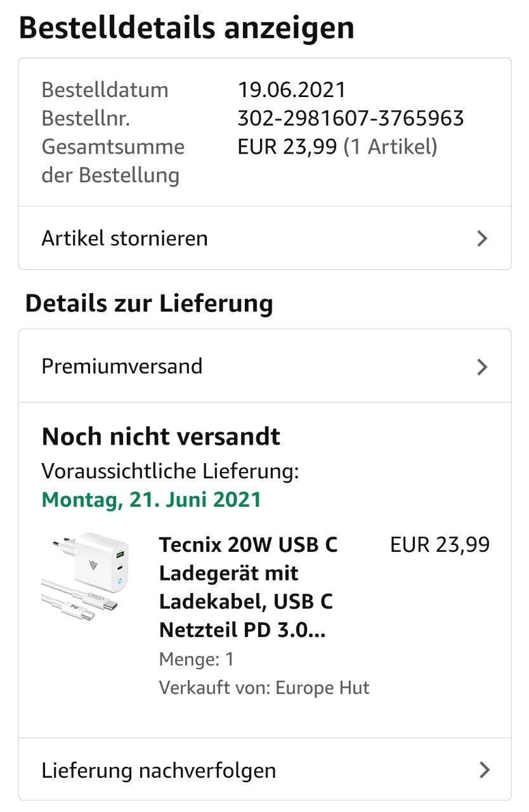
Task: Click the Lieferung nachverfolgen chevron arrow
Action: 485,770
